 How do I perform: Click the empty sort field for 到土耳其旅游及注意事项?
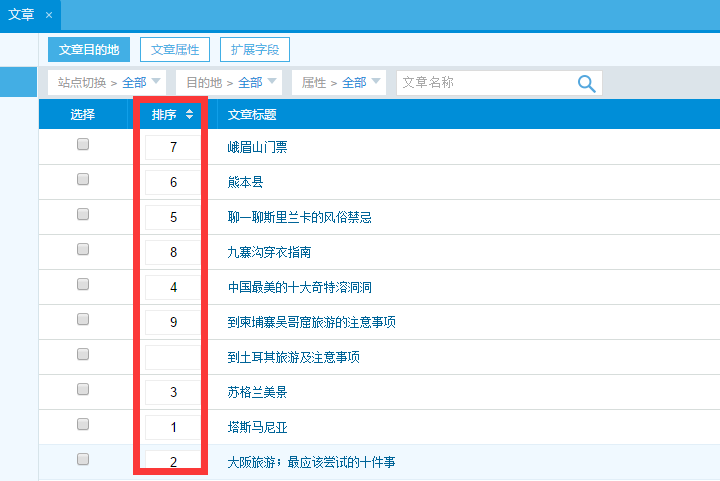tap(173, 357)
